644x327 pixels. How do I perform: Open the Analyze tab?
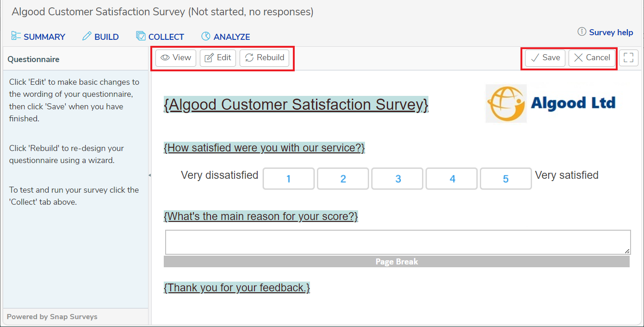pyautogui.click(x=226, y=37)
